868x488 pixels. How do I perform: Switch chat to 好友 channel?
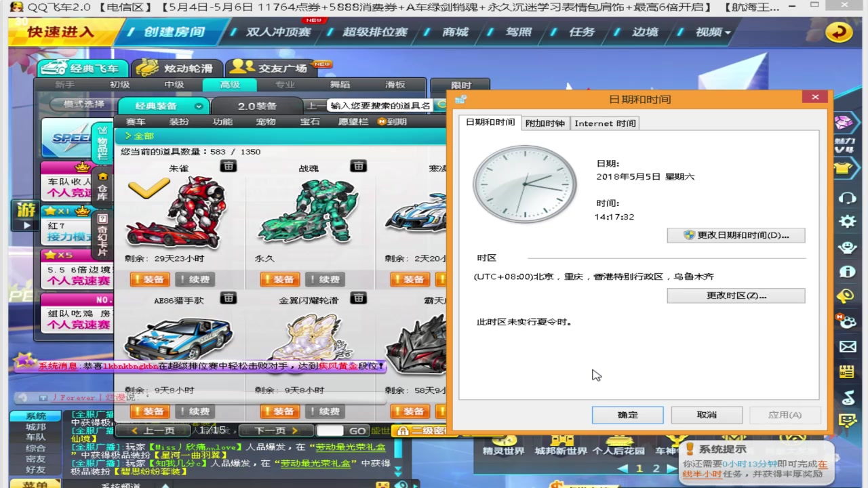36,469
